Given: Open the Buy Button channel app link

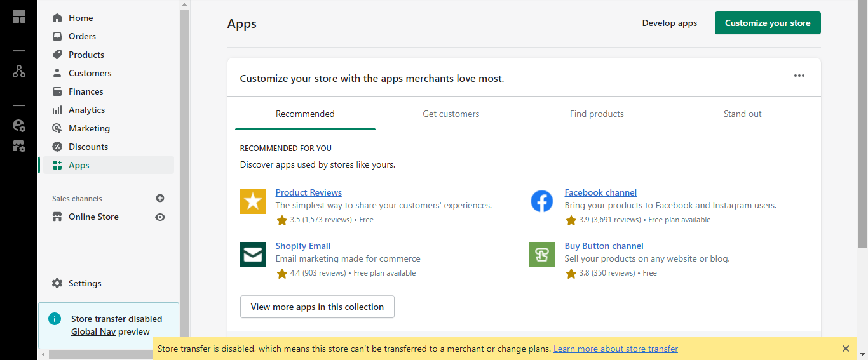Looking at the screenshot, I should tap(604, 246).
